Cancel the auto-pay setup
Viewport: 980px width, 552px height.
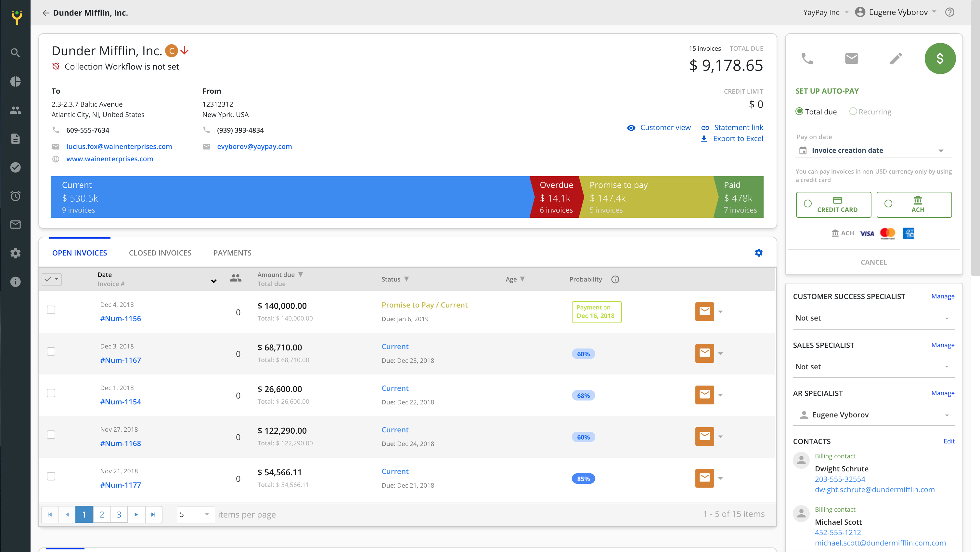tap(873, 262)
